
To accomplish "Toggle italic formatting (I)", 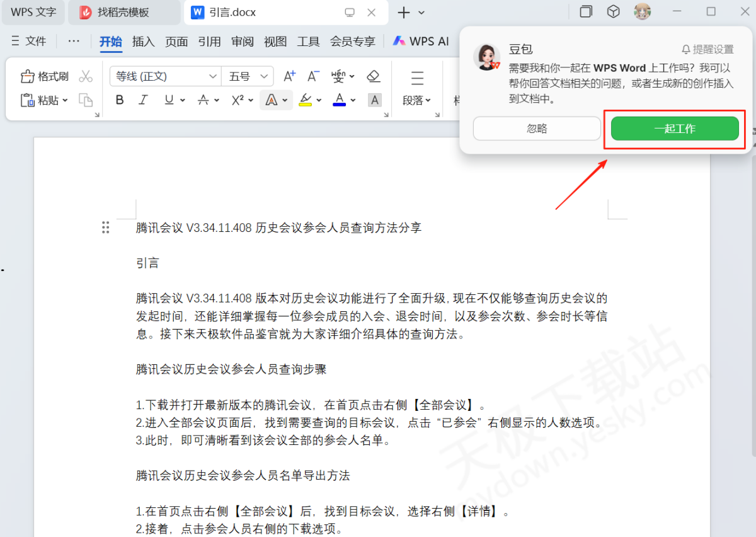I will (x=143, y=100).
